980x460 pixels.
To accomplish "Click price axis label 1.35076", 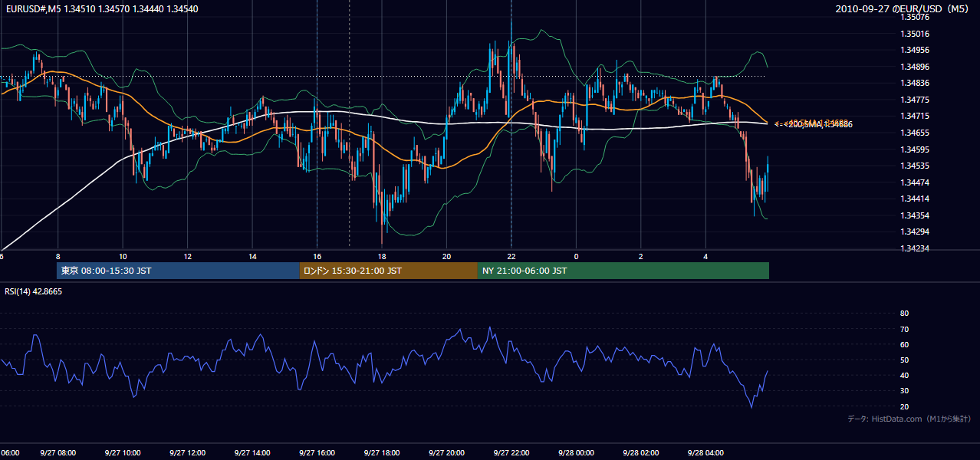I will tap(915, 17).
